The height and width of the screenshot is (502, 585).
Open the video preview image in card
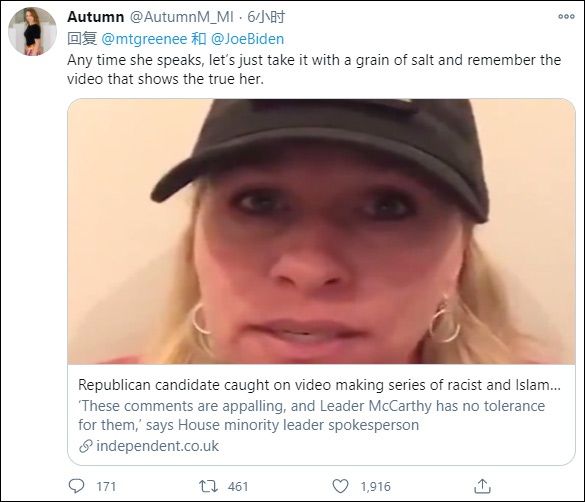(x=321, y=231)
